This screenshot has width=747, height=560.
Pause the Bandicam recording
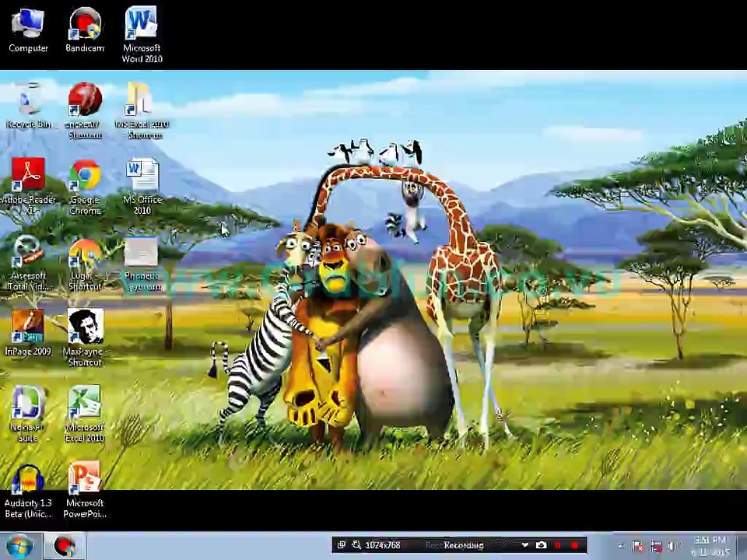[557, 544]
